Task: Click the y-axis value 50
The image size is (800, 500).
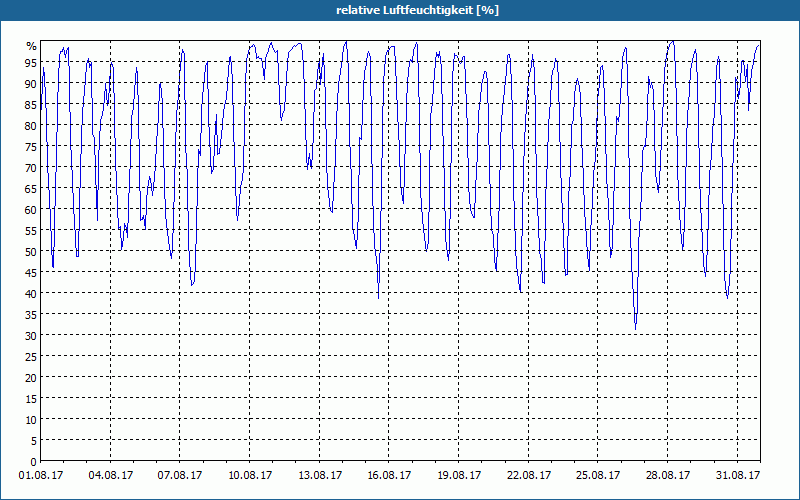Action: tap(31, 252)
